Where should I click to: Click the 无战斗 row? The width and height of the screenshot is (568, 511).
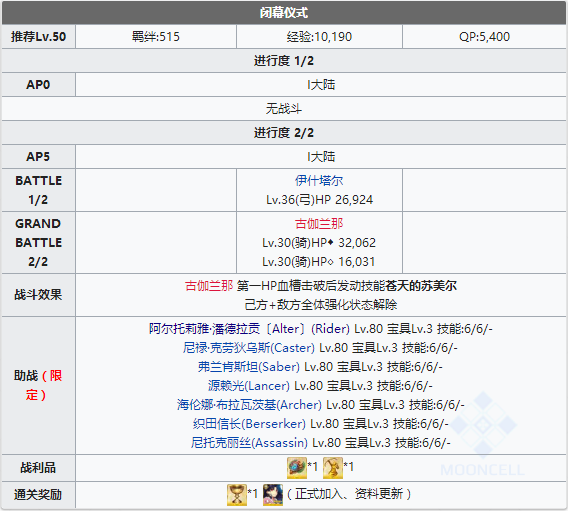[x=284, y=108]
